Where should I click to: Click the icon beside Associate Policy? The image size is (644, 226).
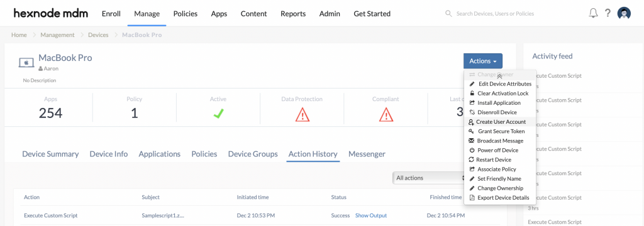(472, 169)
